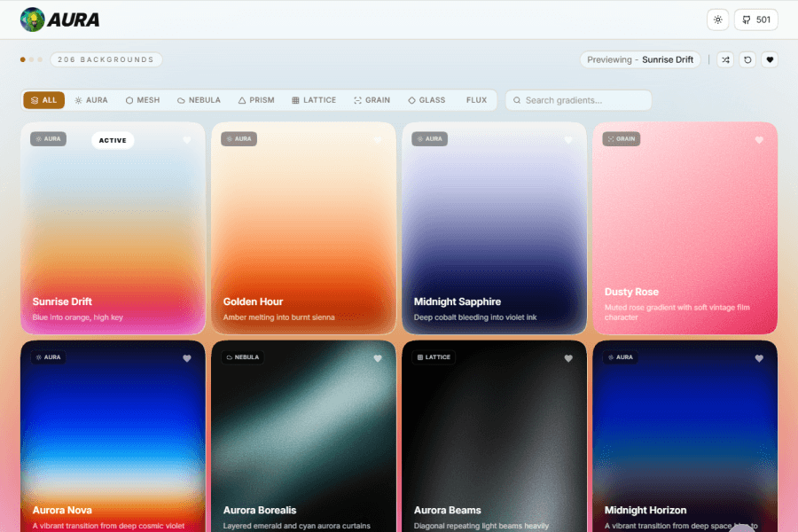
Task: Open the Aurora Nova gradient card
Action: point(113,436)
